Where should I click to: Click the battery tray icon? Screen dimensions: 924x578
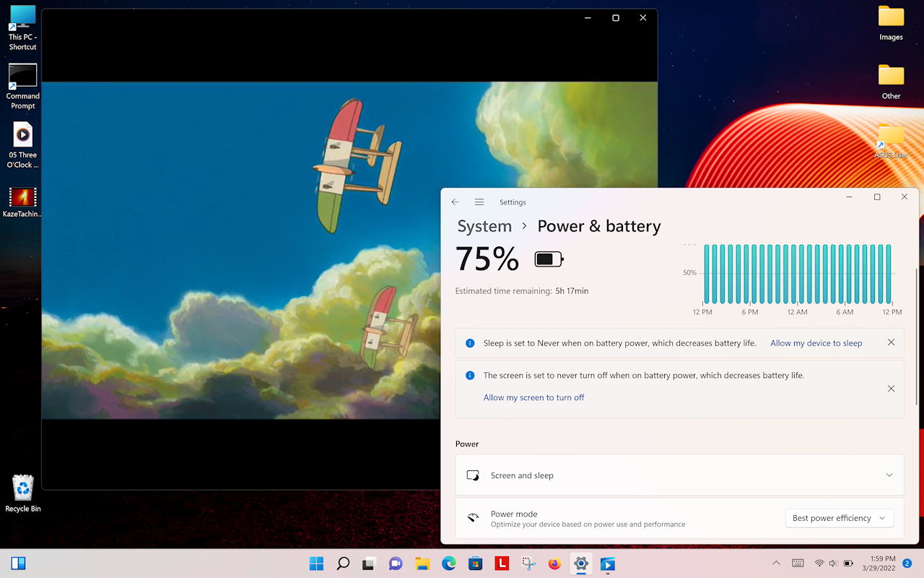pyautogui.click(x=847, y=563)
